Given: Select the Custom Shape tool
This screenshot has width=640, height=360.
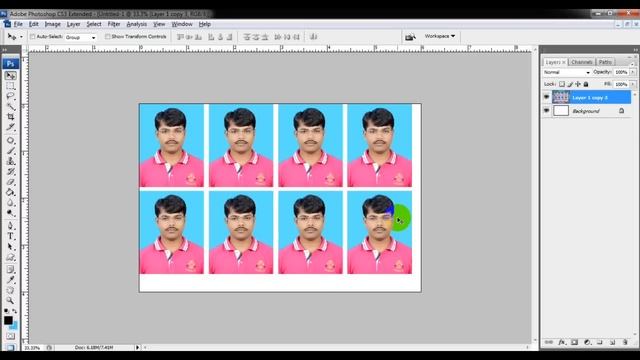Looking at the screenshot, I should [11, 257].
